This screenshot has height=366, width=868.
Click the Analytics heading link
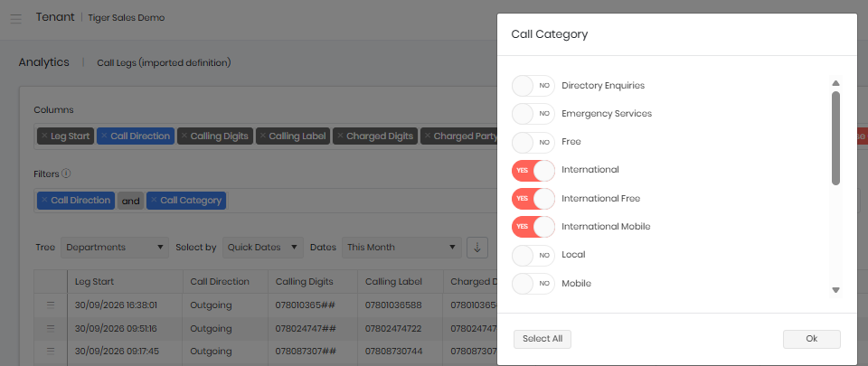pos(43,62)
